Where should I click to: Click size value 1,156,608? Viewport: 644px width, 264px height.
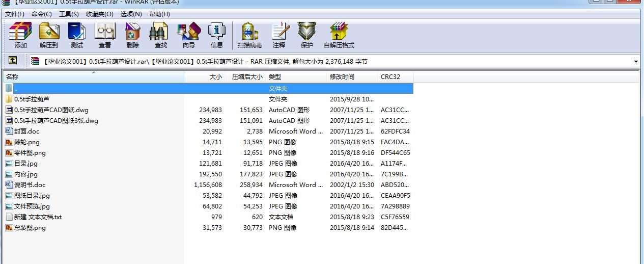(208, 185)
